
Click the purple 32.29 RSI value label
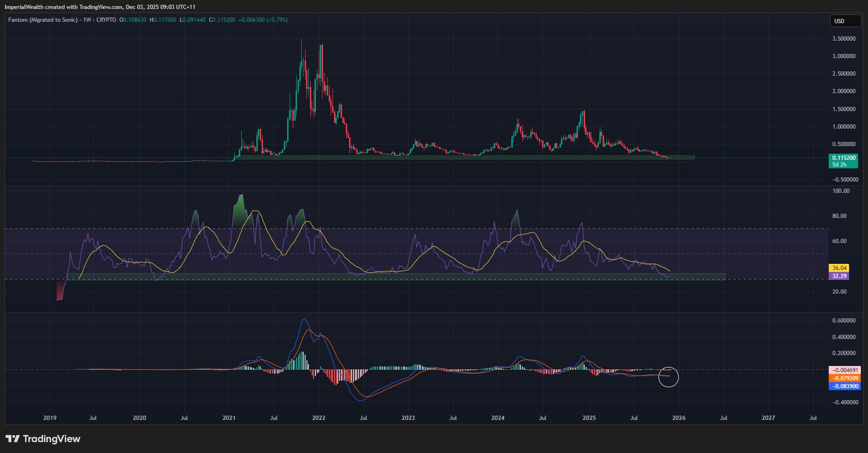839,276
